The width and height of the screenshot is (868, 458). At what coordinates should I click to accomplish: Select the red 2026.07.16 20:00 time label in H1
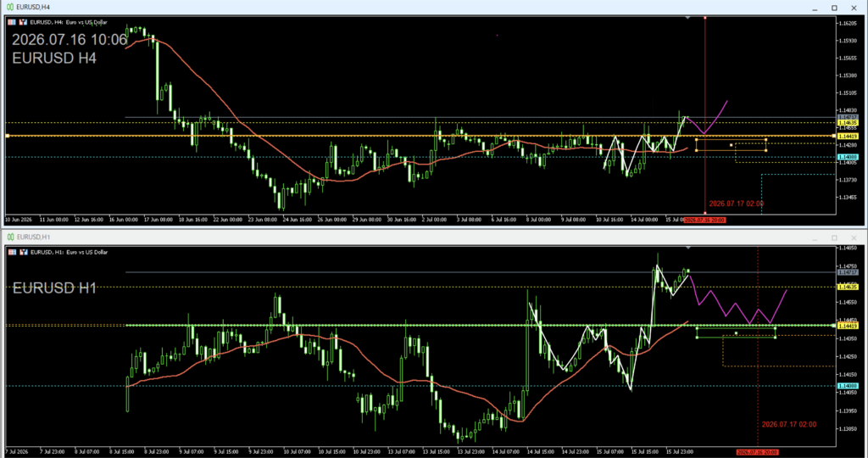coord(758,452)
